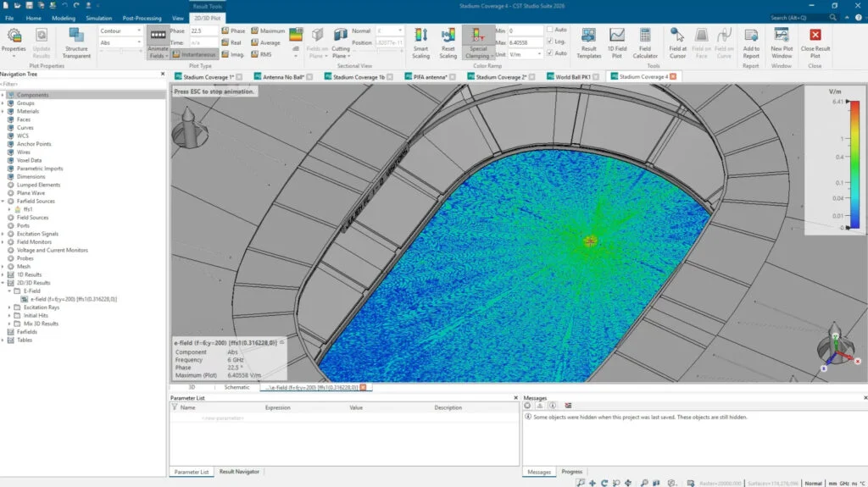Click the Structure Transparent icon
Image resolution: width=868 pixels, height=487 pixels.
(76, 43)
